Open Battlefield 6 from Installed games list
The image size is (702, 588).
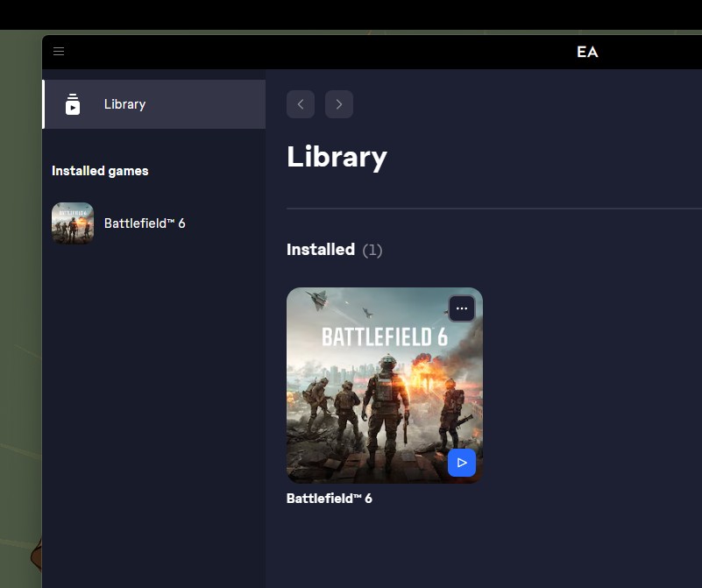[145, 223]
